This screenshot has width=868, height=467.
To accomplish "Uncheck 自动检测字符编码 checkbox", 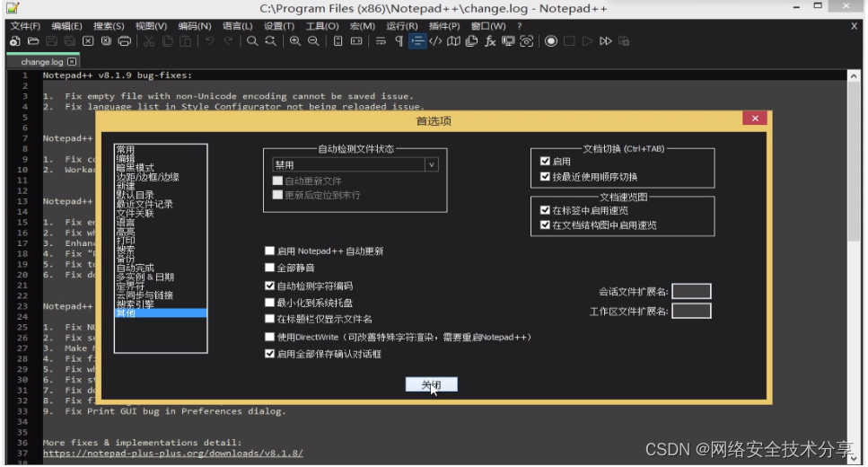I will pyautogui.click(x=269, y=286).
